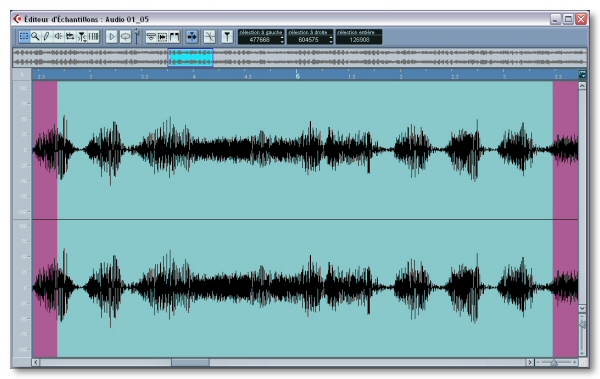This screenshot has width=600, height=379.
Task: Decrease the right selection value with down arrow
Action: point(331,42)
